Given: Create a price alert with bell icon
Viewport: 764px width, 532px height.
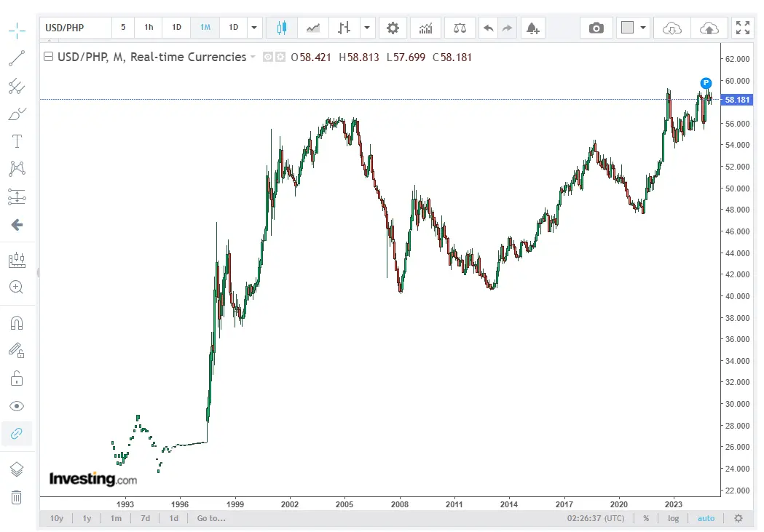Looking at the screenshot, I should pos(533,28).
